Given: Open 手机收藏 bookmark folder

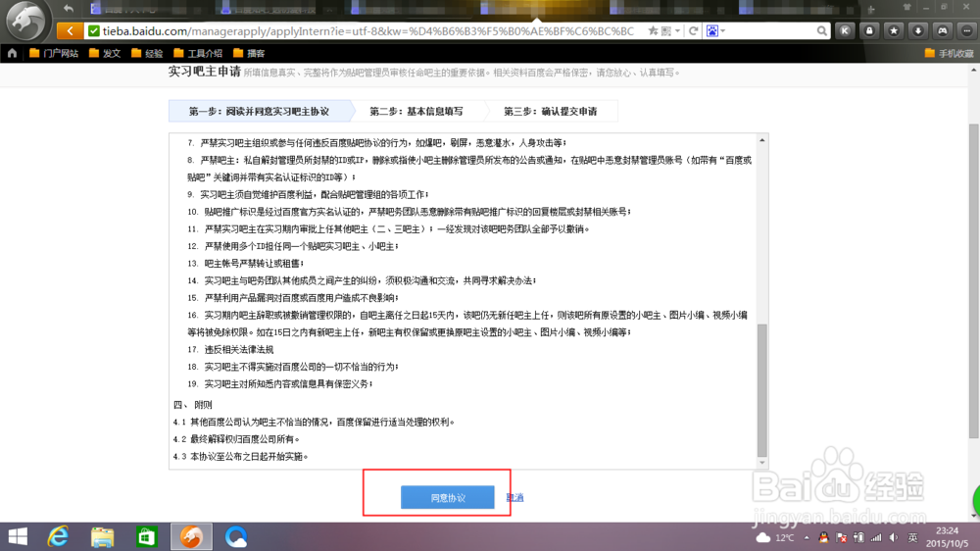Looking at the screenshot, I should coord(949,53).
